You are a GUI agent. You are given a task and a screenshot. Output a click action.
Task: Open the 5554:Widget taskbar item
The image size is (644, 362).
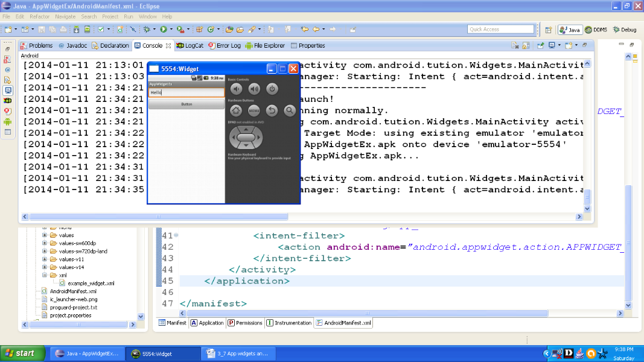[x=164, y=354]
